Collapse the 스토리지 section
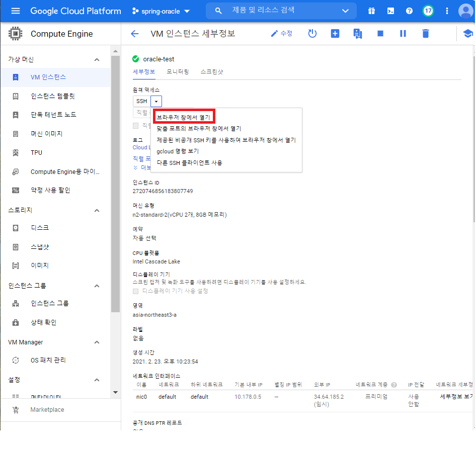 (x=97, y=210)
